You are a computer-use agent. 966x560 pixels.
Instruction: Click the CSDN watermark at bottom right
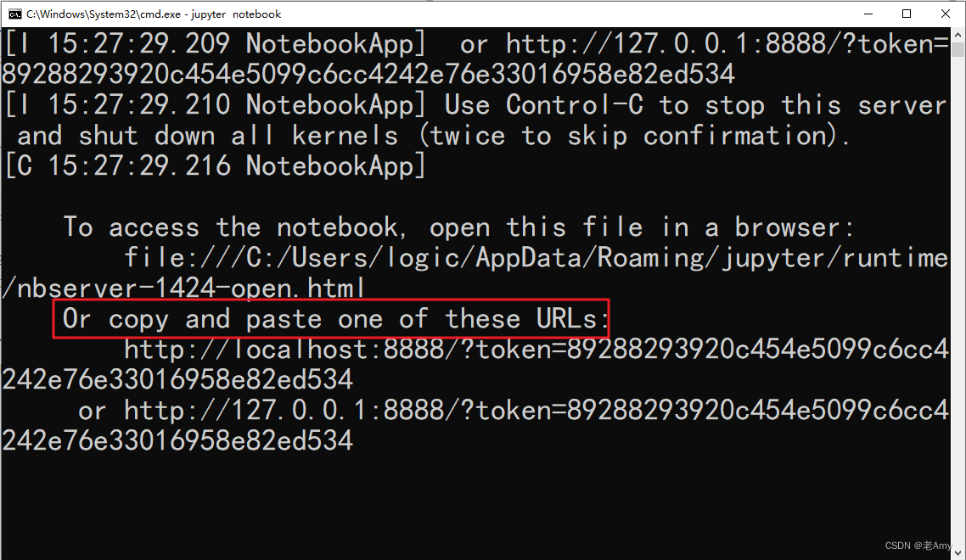tap(918, 546)
